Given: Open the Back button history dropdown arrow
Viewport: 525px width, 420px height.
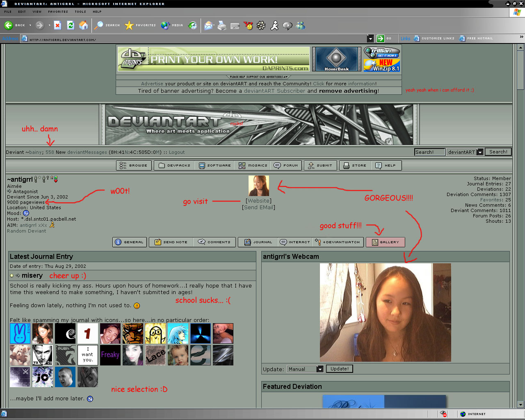Looking at the screenshot, I should pyautogui.click(x=30, y=25).
